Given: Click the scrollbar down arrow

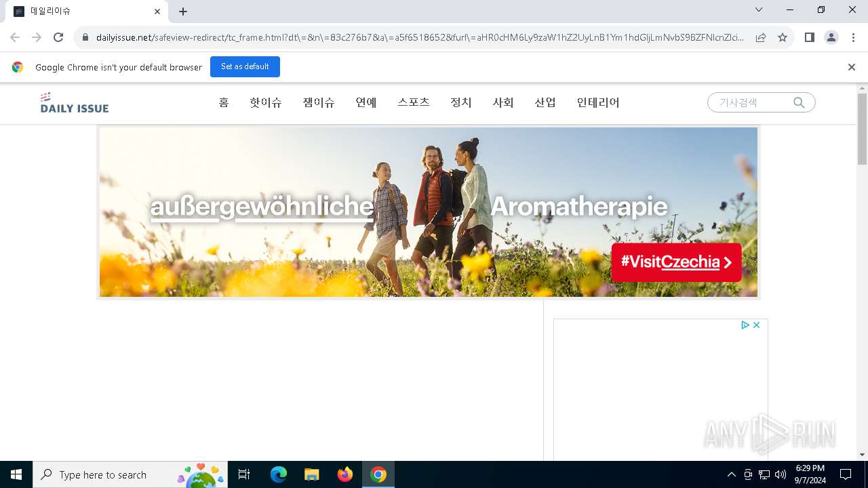Looking at the screenshot, I should 862,455.
